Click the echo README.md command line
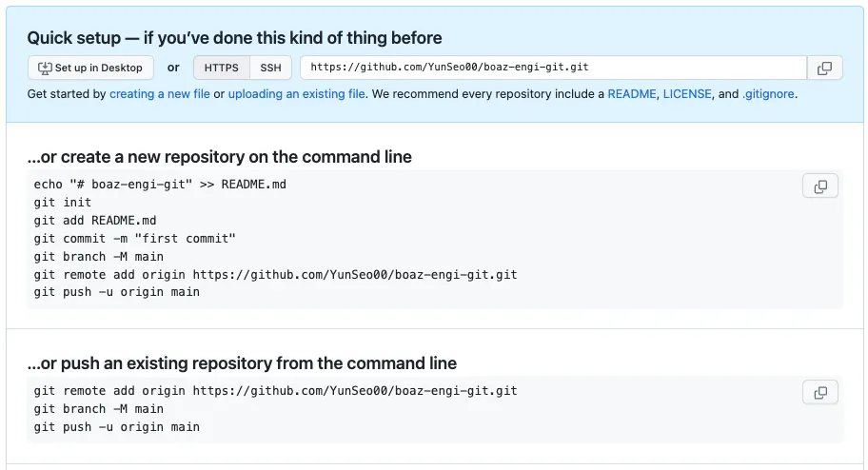Screen dimensions: 868x470 pyautogui.click(x=160, y=184)
